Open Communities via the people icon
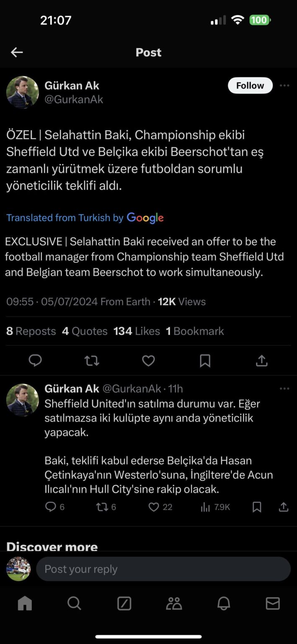This screenshot has width=297, height=644. [173, 604]
